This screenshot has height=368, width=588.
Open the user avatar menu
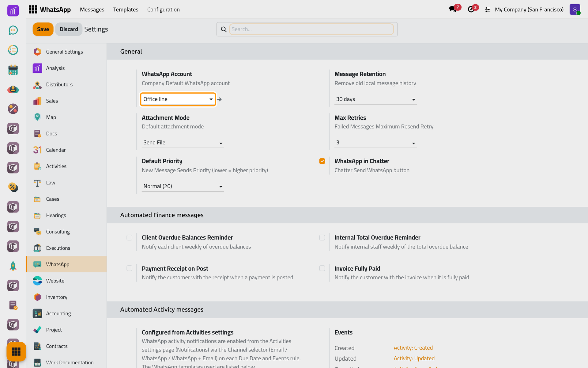(575, 10)
